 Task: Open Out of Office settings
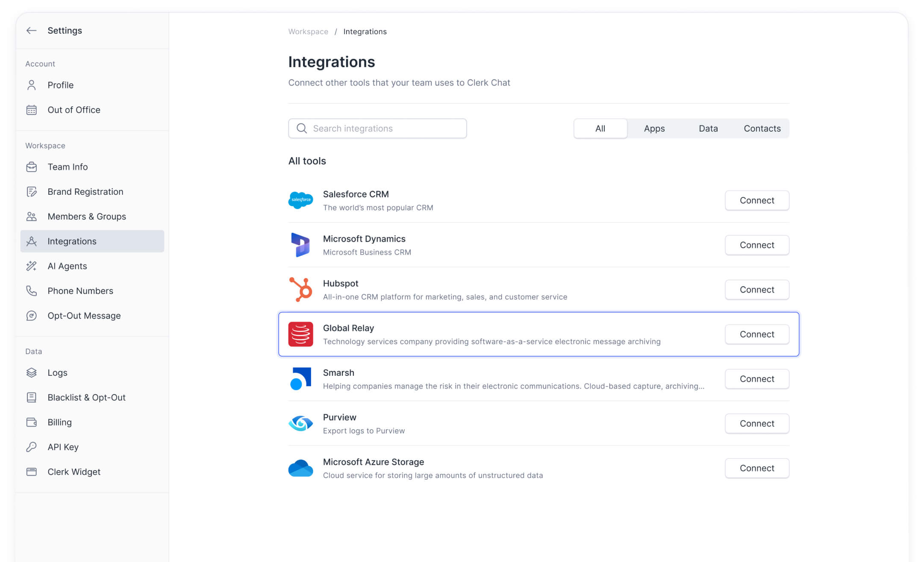[92, 110]
